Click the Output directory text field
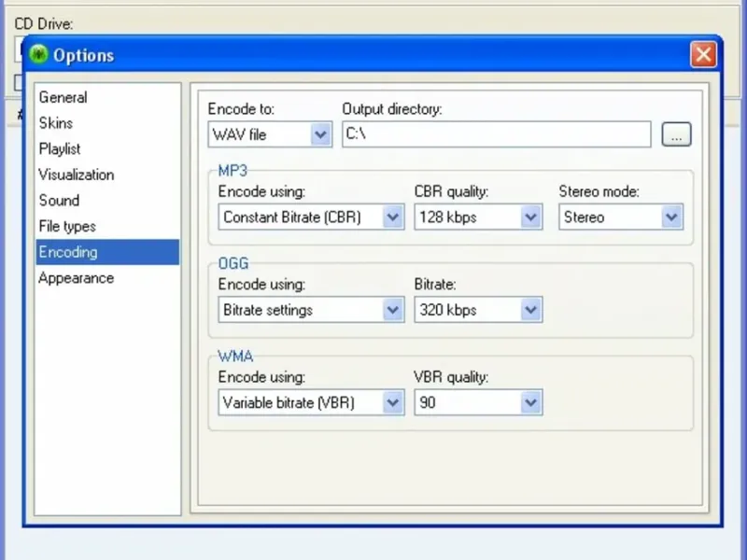The height and width of the screenshot is (560, 747). click(497, 134)
